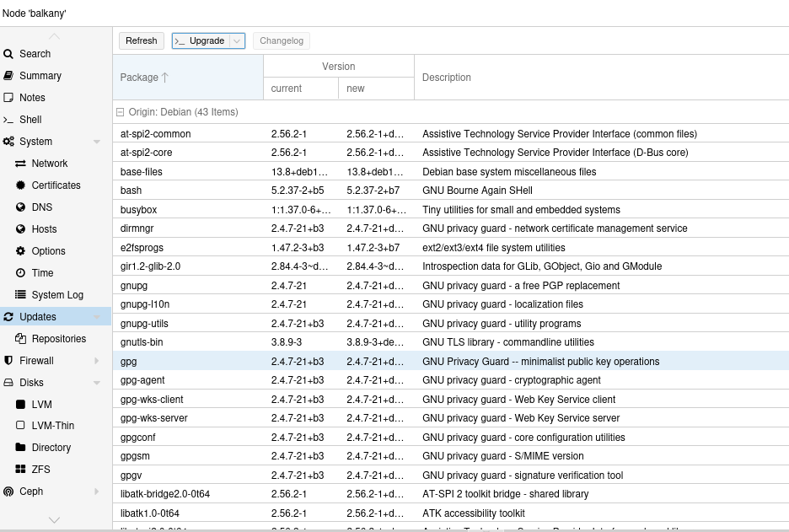789x532 pixels.
Task: Collapse the Origin: Debian group
Action: click(120, 112)
